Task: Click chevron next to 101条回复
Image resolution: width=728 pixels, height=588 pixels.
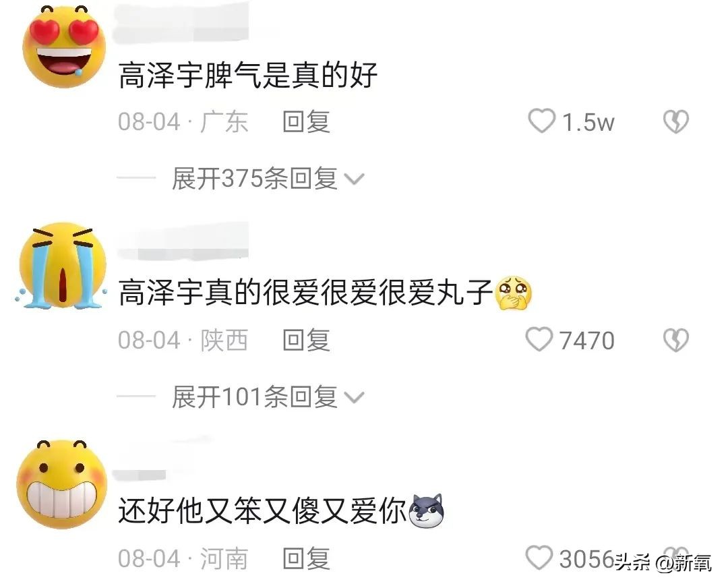Action: click(x=354, y=398)
